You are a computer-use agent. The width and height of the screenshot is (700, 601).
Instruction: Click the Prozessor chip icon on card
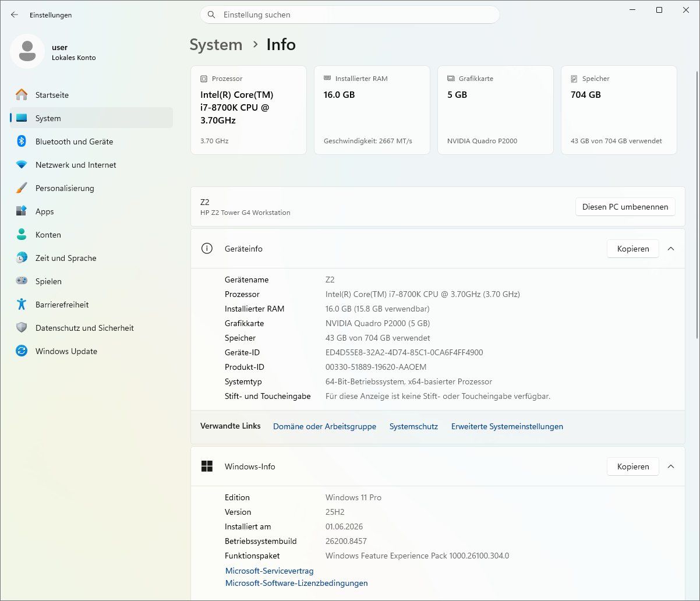click(x=204, y=79)
